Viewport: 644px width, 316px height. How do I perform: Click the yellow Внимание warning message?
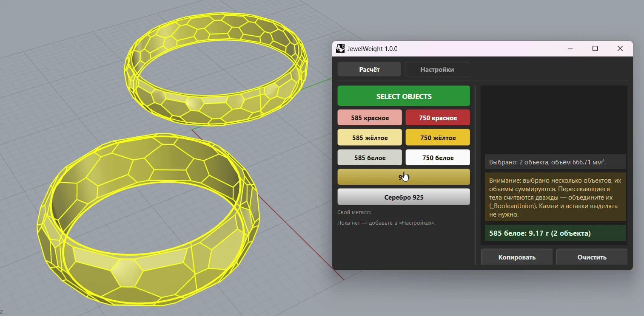[x=556, y=197]
